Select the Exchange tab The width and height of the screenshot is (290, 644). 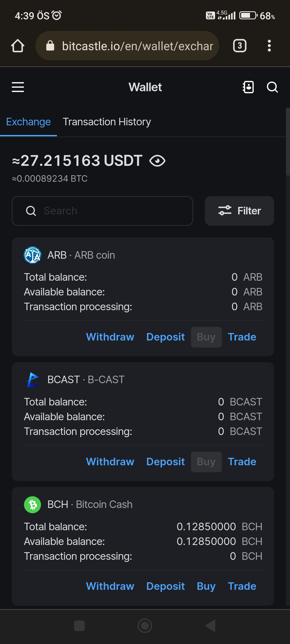tap(28, 122)
